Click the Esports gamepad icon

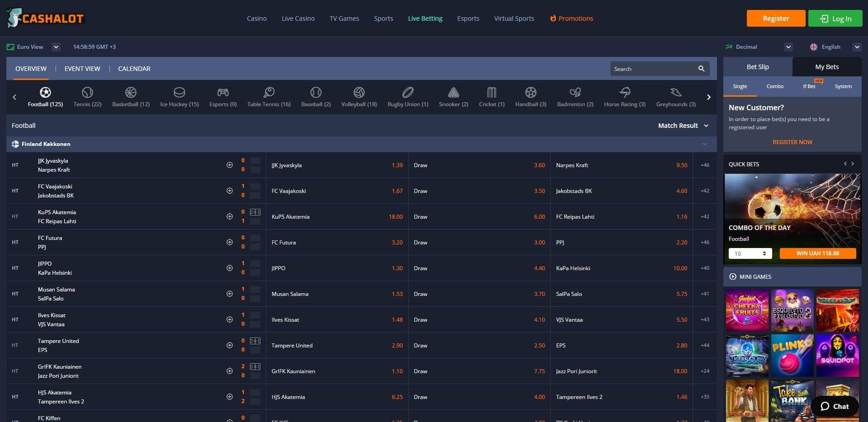[x=222, y=92]
